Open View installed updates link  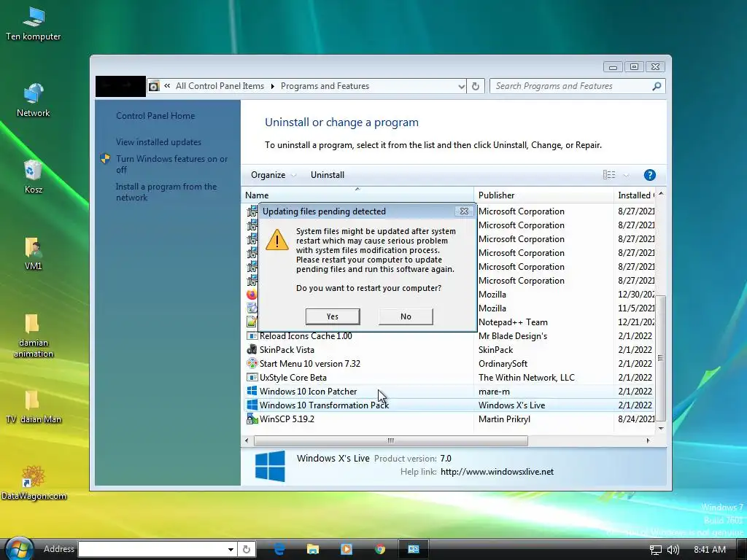[x=158, y=142]
